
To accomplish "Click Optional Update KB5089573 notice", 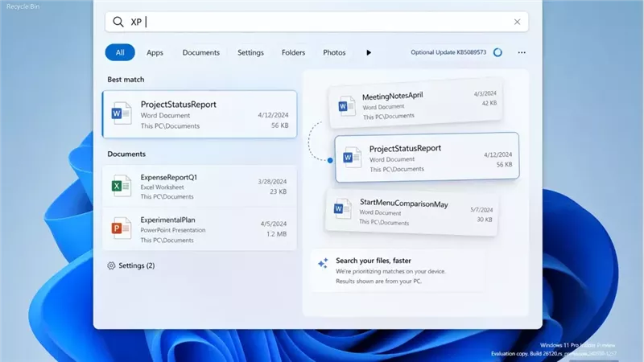I will 448,52.
